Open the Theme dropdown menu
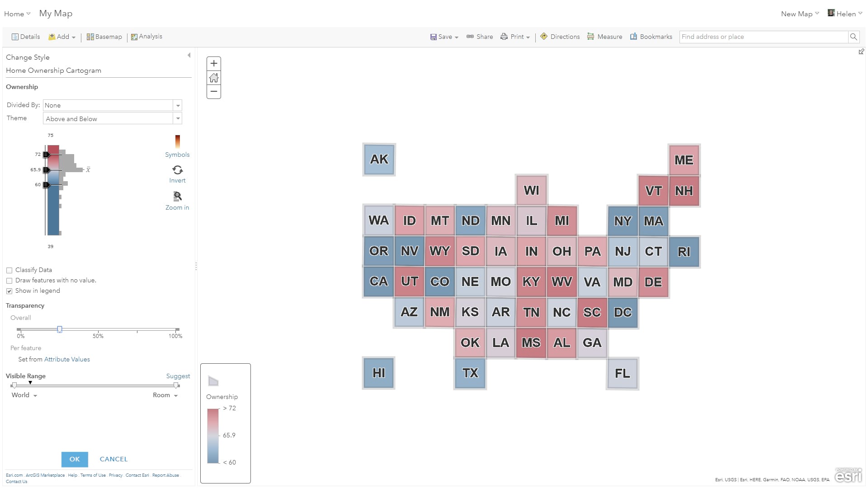Viewport: 868px width, 488px height. 178,118
